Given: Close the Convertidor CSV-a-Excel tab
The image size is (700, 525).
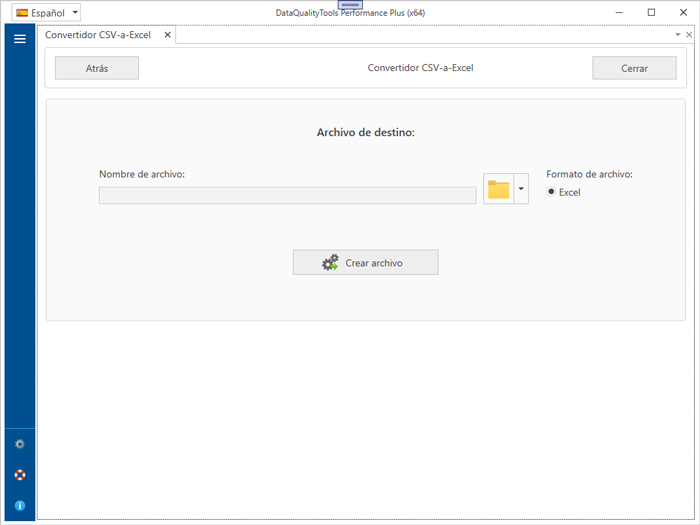Looking at the screenshot, I should click(167, 35).
